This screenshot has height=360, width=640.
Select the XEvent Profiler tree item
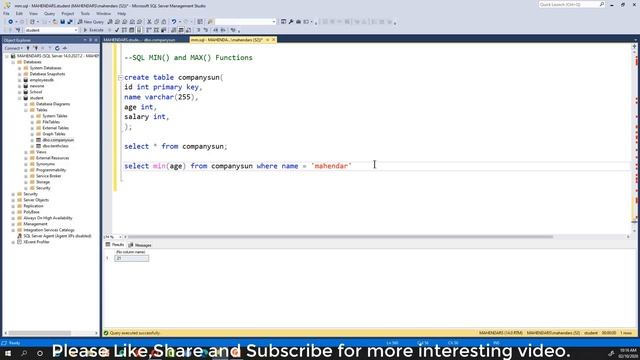click(x=36, y=242)
